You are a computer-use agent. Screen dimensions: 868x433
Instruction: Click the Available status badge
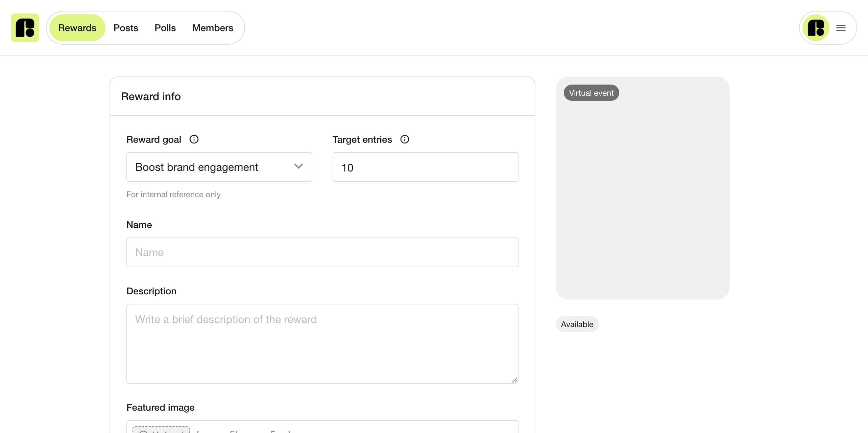(x=577, y=324)
